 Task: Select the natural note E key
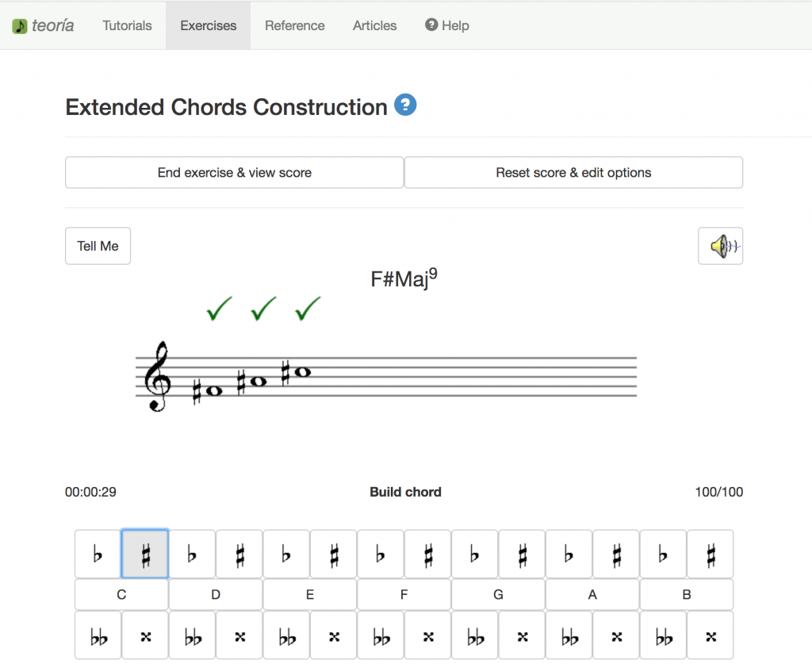[309, 594]
